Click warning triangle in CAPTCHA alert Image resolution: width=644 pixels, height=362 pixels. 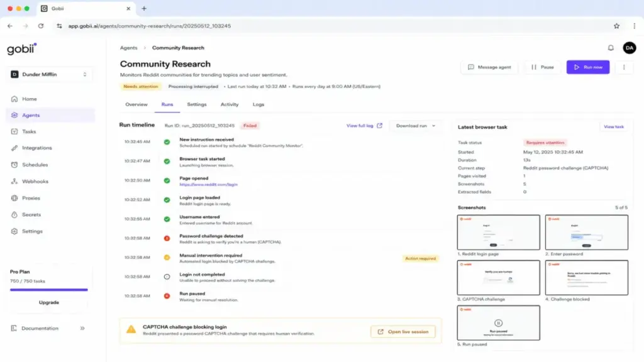tap(131, 329)
